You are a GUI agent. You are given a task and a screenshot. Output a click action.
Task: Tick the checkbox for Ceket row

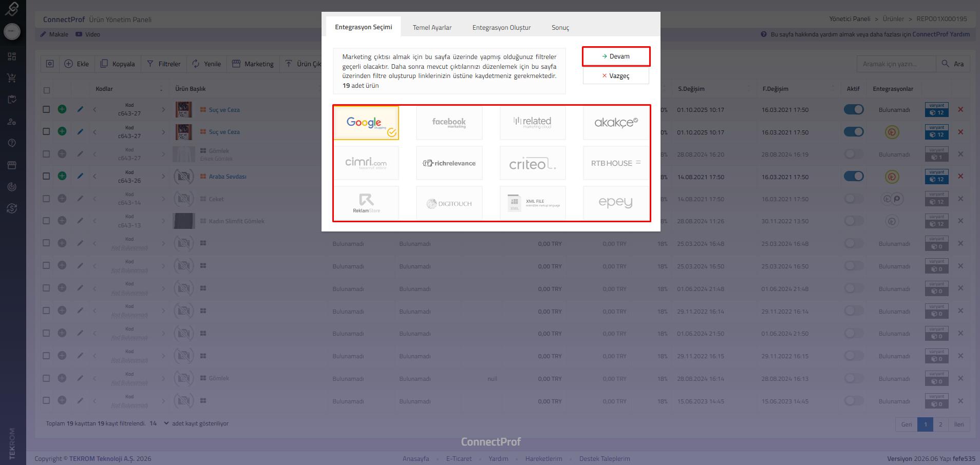(x=46, y=198)
